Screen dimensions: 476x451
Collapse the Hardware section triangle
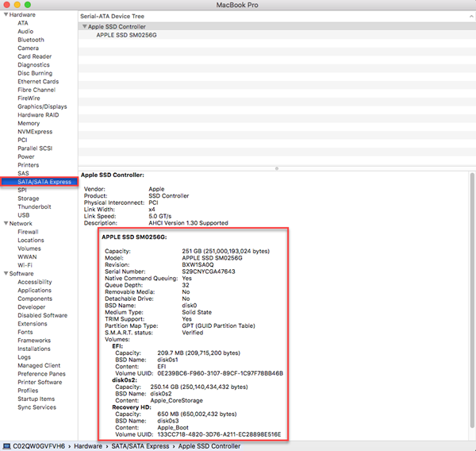6,14
